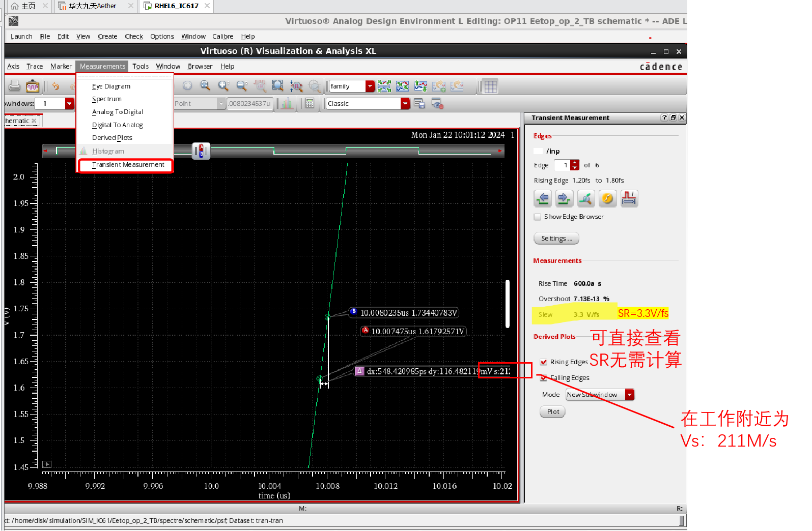Click the zoom fit magnifier icon
This screenshot has width=812, height=531.
pyautogui.click(x=205, y=86)
